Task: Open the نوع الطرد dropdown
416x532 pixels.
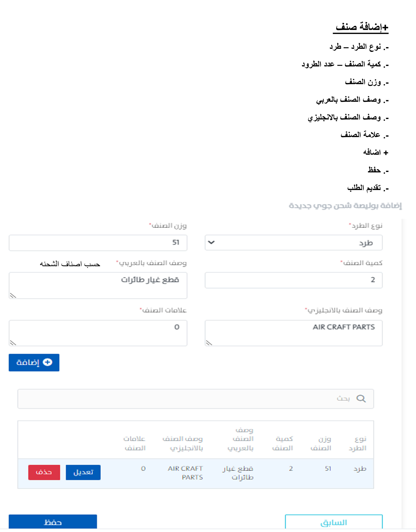Action: 294,243
